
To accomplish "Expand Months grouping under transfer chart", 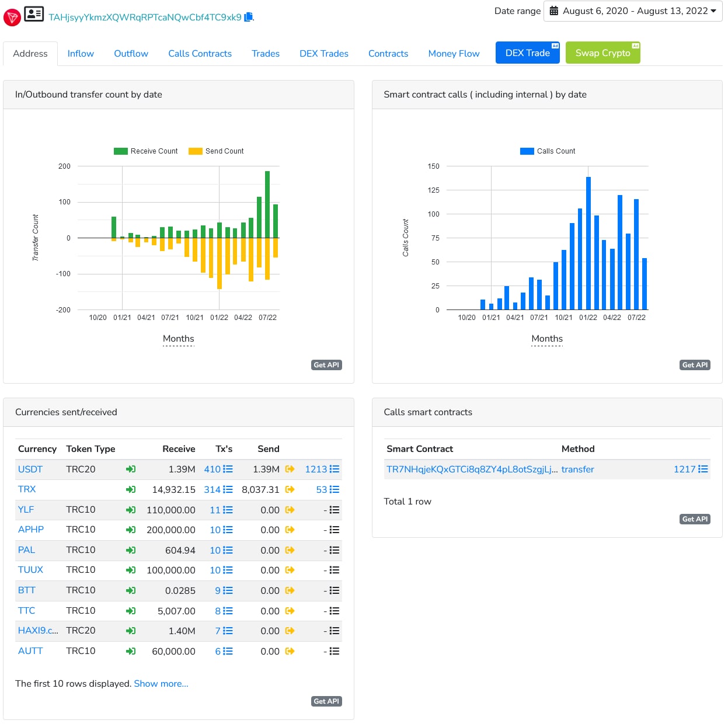I will [x=178, y=339].
